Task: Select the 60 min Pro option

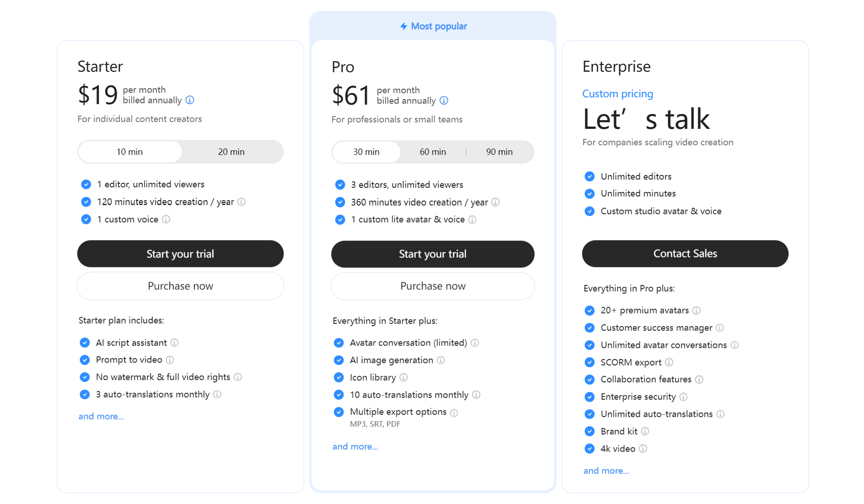Action: pos(433,152)
